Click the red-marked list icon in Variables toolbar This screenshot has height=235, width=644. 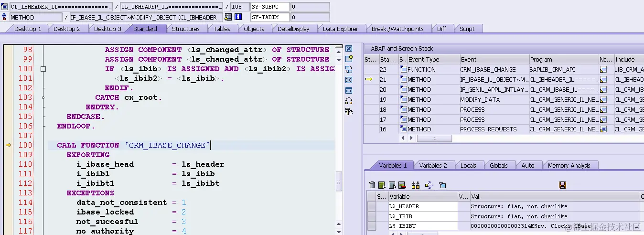coord(402,185)
